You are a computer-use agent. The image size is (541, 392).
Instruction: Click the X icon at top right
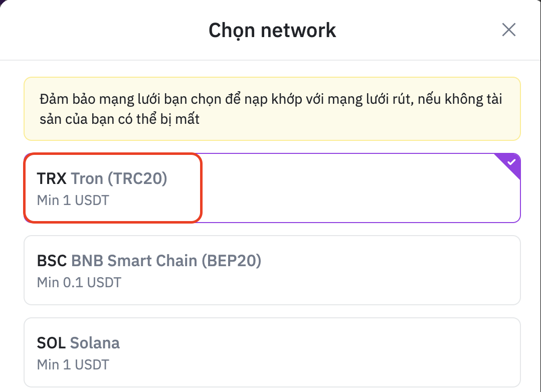coord(508,30)
